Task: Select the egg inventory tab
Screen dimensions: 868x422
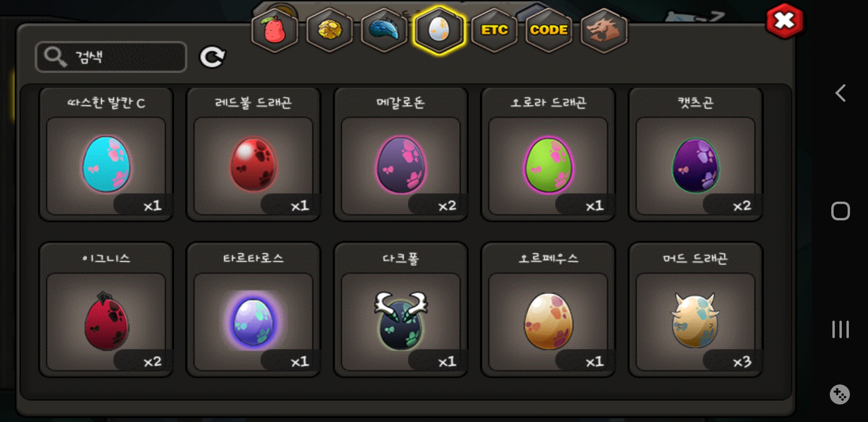Action: tap(439, 30)
